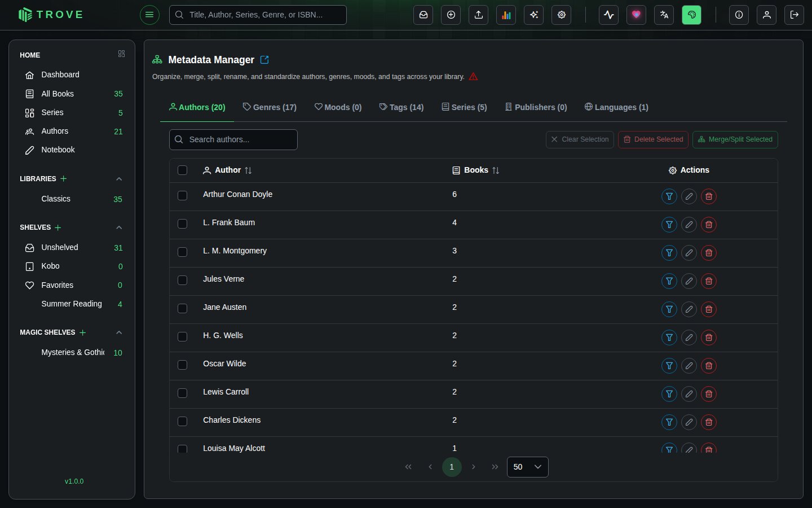The width and height of the screenshot is (812, 508).
Task: Edit author Oscar Wilde
Action: [x=689, y=366]
